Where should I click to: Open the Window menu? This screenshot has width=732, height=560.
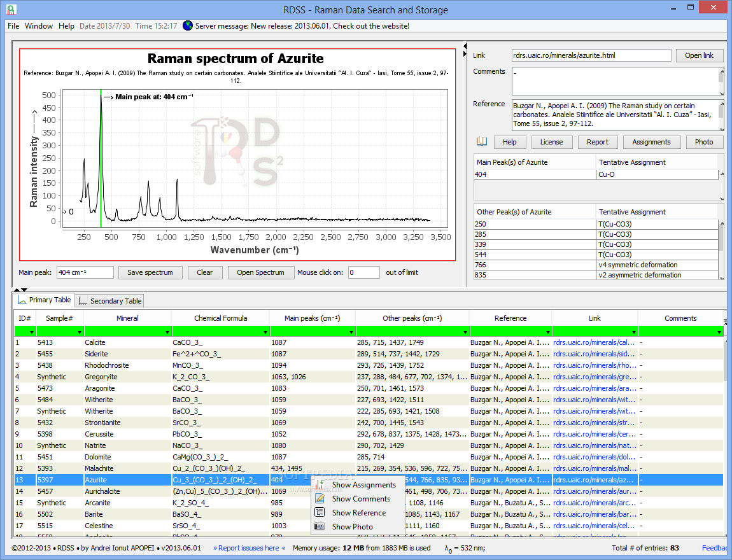click(39, 25)
